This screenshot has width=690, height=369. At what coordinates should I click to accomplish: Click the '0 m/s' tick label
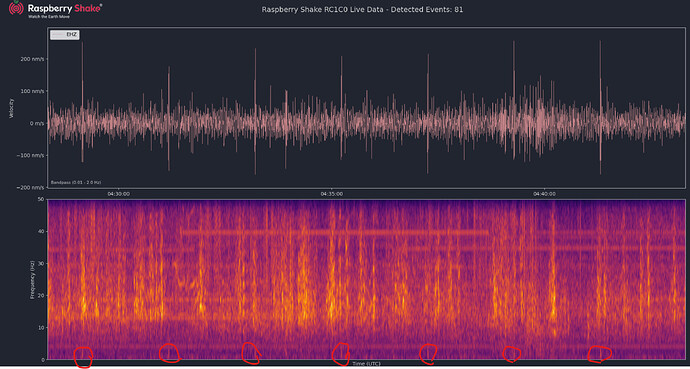click(x=37, y=123)
